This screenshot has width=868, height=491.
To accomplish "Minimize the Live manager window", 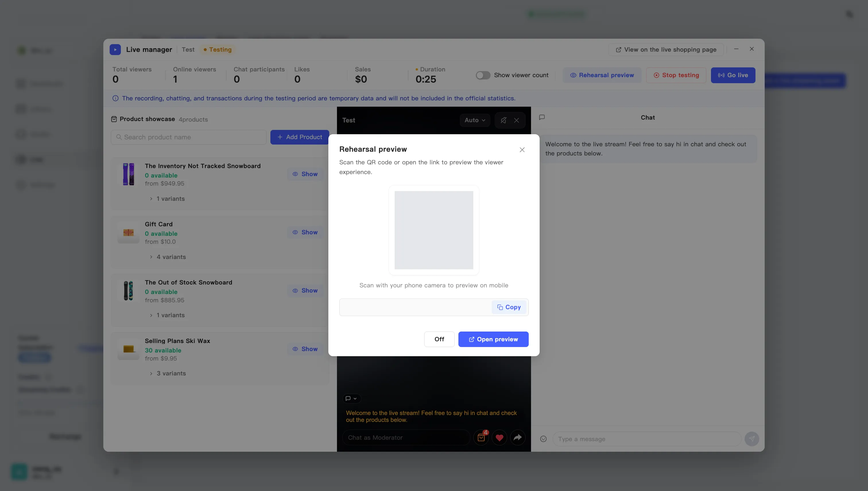I will coord(736,49).
